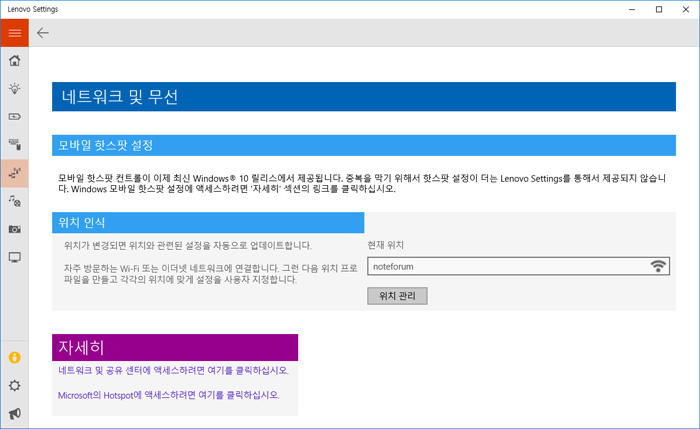Open the hamburger menu
This screenshot has height=429, width=700.
click(x=14, y=33)
